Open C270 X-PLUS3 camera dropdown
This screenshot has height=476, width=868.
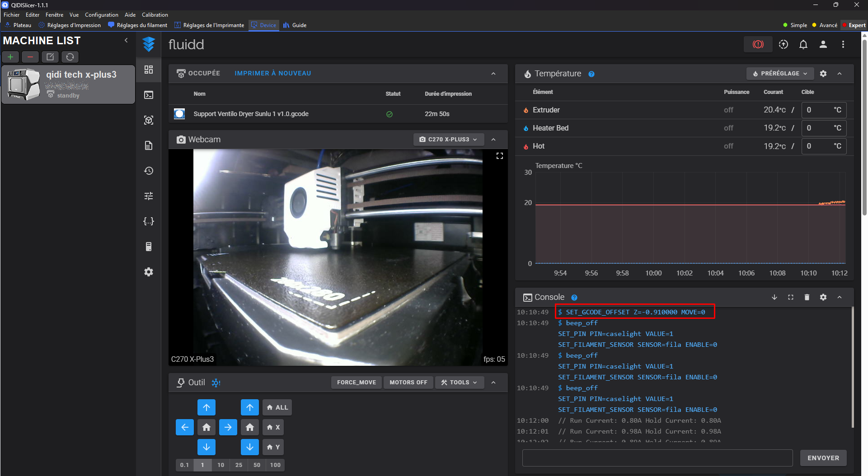pyautogui.click(x=448, y=140)
